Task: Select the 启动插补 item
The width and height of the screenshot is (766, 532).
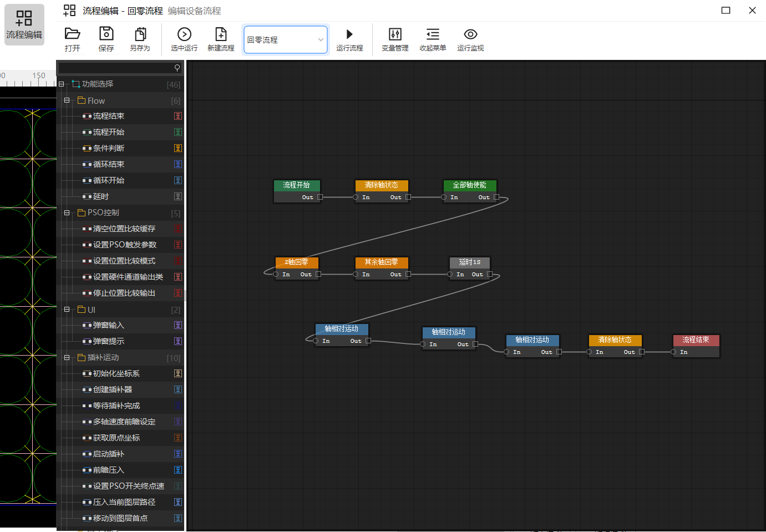Action: (109, 454)
